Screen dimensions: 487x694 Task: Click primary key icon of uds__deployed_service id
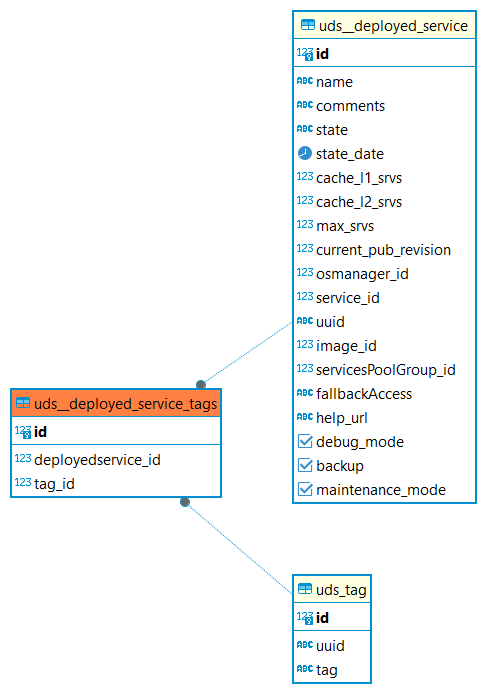point(305,54)
